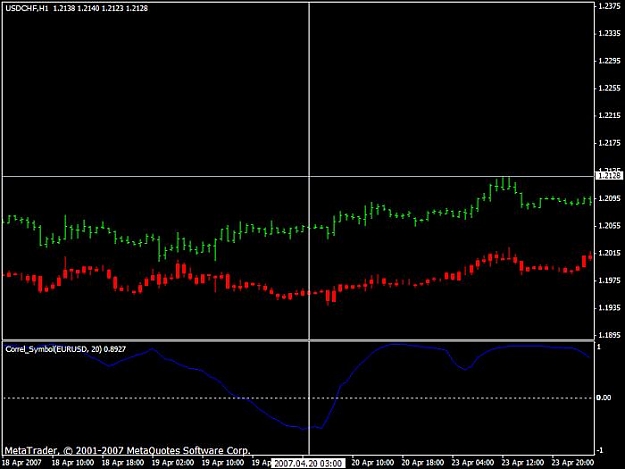
Task: Click the 18 Apr 18:00 time label
Action: 123,463
